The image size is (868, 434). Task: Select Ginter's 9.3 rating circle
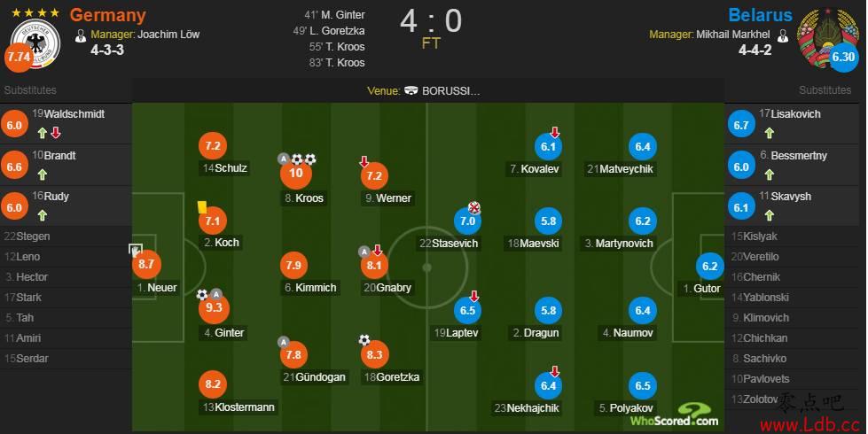[214, 308]
